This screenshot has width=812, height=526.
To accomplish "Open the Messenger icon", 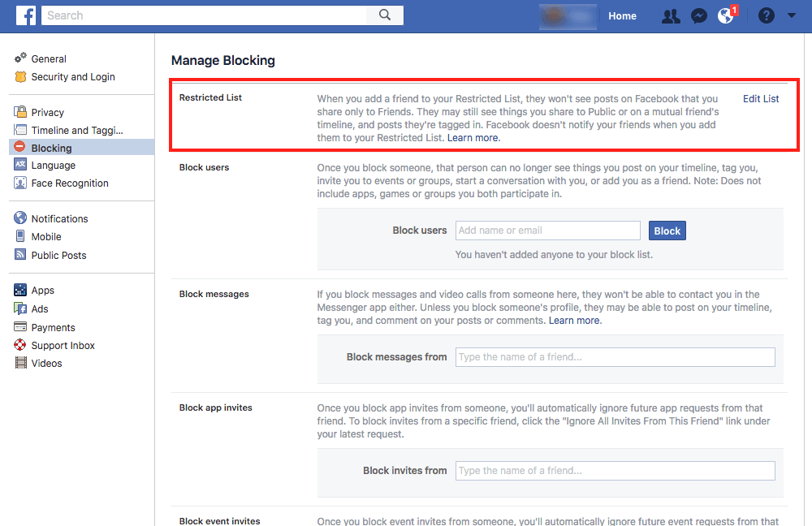I will (x=699, y=16).
